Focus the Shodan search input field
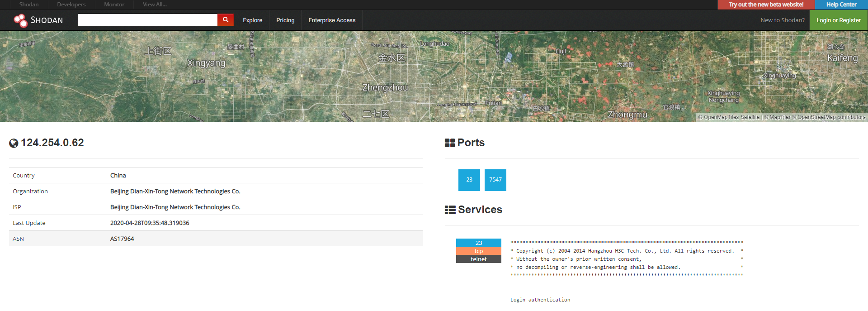Screen dimensions: 868x311 [x=148, y=20]
